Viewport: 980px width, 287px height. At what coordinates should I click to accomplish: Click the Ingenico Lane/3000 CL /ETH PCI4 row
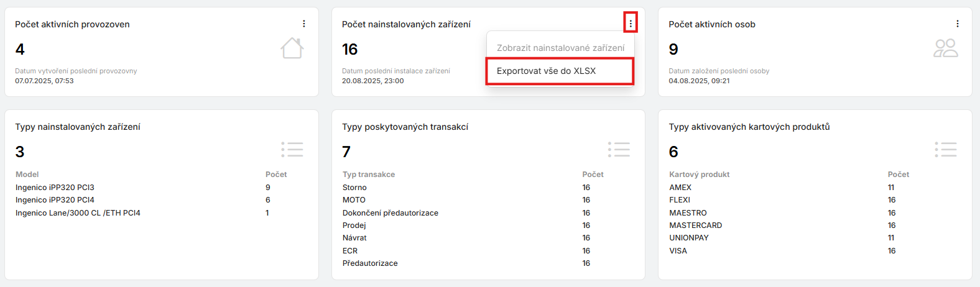(x=78, y=213)
